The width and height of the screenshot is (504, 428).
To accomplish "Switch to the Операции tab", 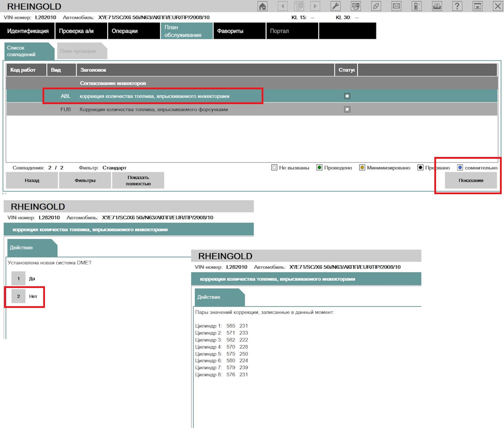I will [134, 31].
